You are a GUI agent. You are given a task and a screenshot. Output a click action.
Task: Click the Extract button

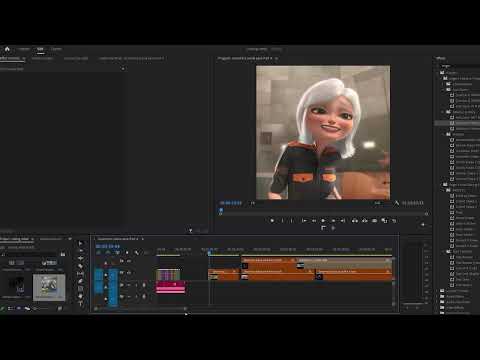tap(365, 221)
